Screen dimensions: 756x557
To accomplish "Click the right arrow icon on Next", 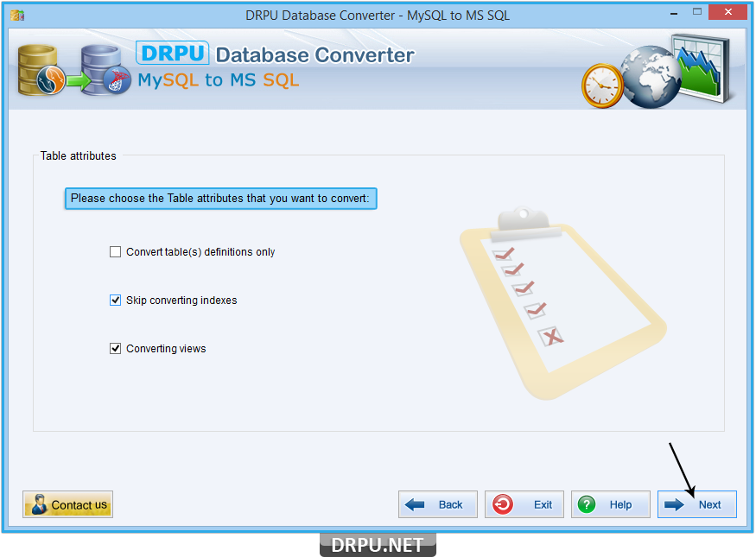I will 674,504.
